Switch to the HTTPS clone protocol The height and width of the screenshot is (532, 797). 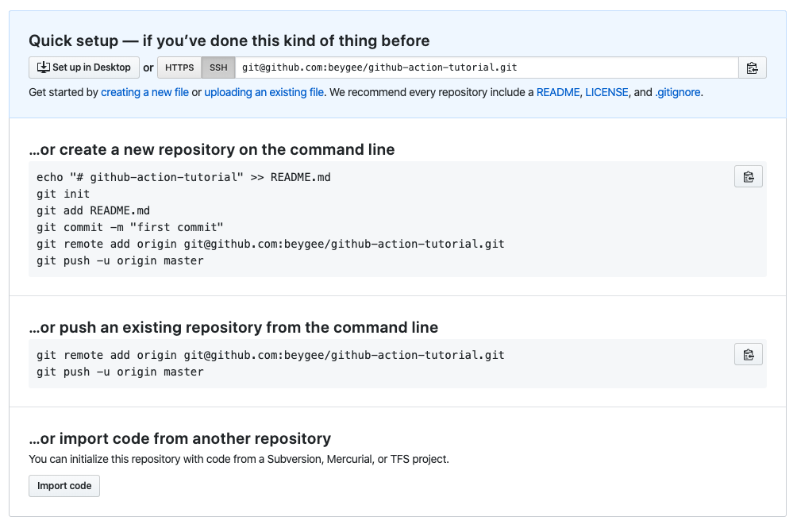[179, 67]
